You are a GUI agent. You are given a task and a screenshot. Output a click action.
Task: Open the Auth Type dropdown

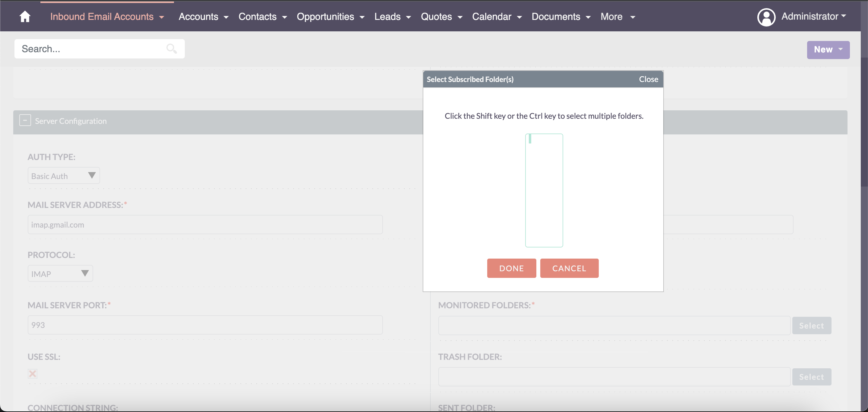tap(64, 175)
